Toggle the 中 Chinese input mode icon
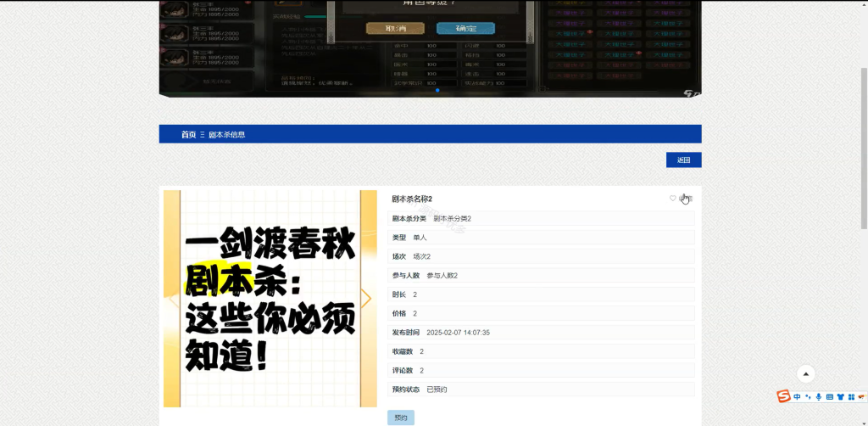The width and height of the screenshot is (868, 426). 797,396
